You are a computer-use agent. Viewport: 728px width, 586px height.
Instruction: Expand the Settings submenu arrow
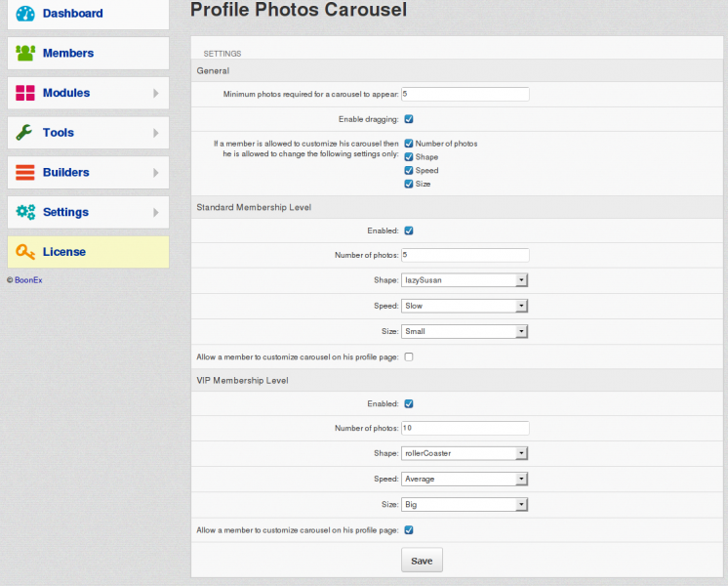(x=156, y=212)
